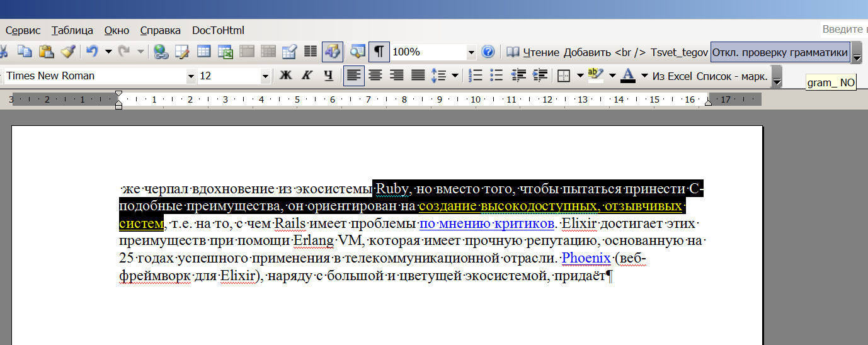Image resolution: width=868 pixels, height=345 pixels.
Task: Apply the font color A button
Action: point(628,76)
